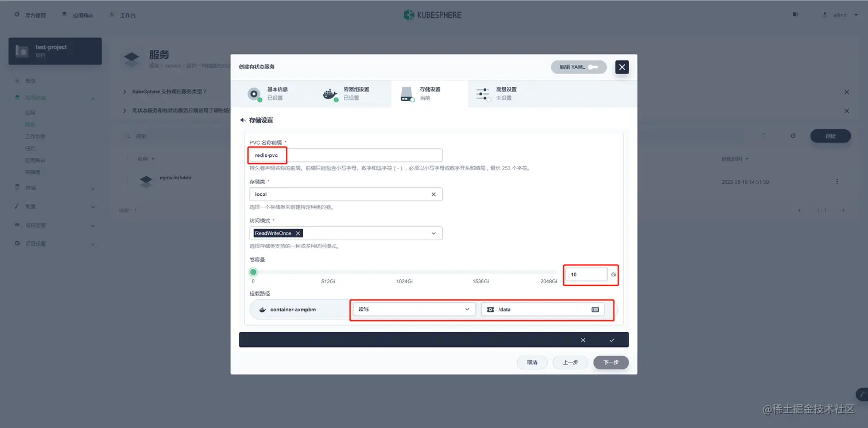Click the container-axmpbm docker icon
This screenshot has height=428, width=868.
(263, 310)
